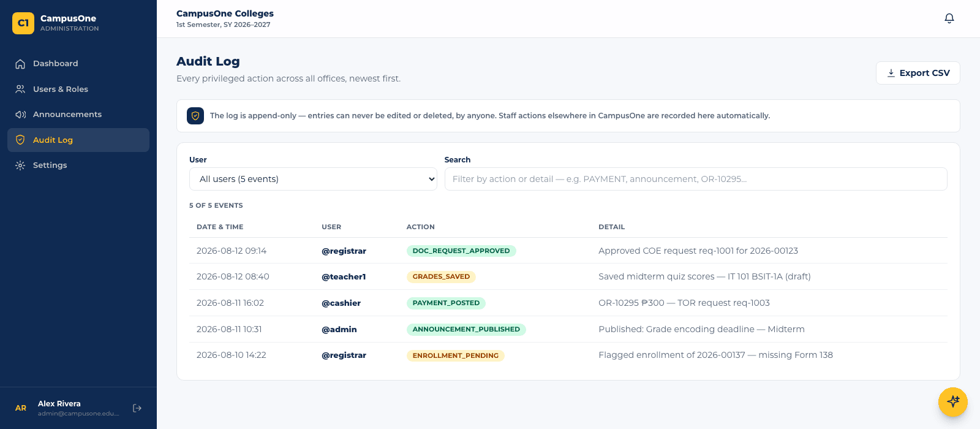Click the 2026-08-12 08:40 timestamp
Screen dimensions: 980x429
(233, 276)
